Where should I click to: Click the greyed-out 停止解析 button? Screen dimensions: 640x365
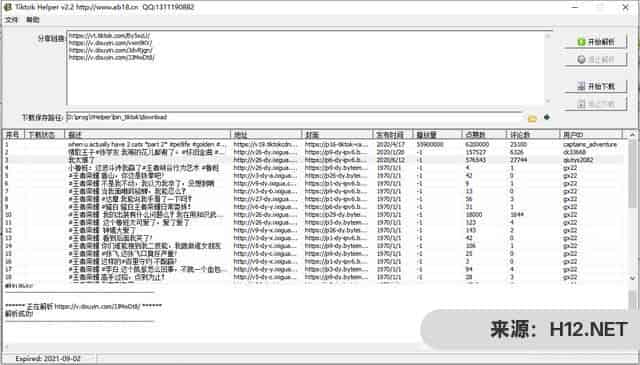pyautogui.click(x=596, y=60)
